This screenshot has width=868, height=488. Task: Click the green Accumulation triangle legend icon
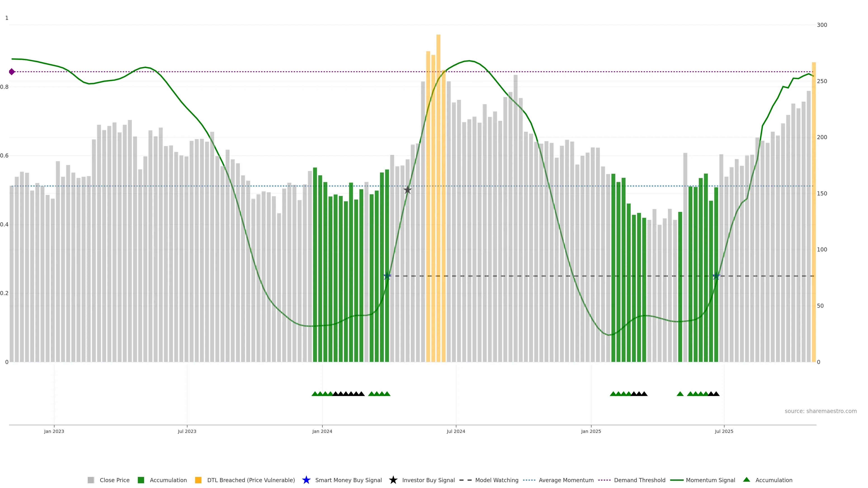coord(746,480)
